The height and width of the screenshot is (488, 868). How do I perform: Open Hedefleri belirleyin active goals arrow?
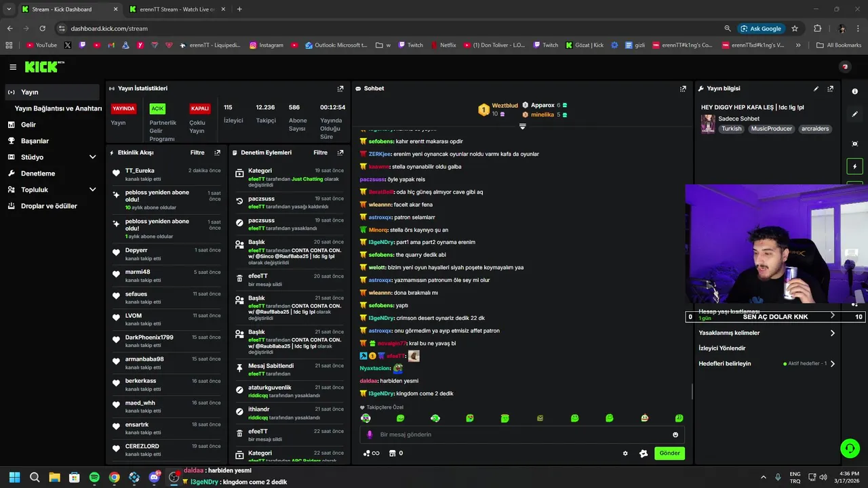(x=833, y=364)
